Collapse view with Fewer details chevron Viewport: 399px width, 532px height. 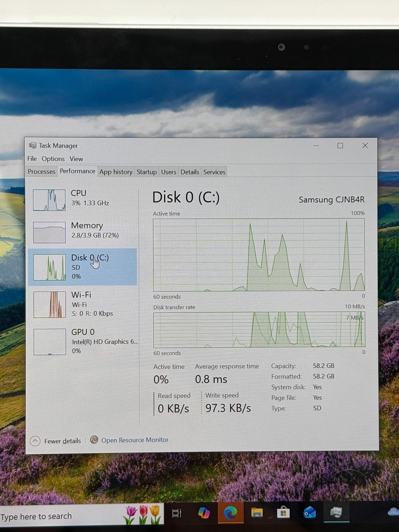click(35, 441)
